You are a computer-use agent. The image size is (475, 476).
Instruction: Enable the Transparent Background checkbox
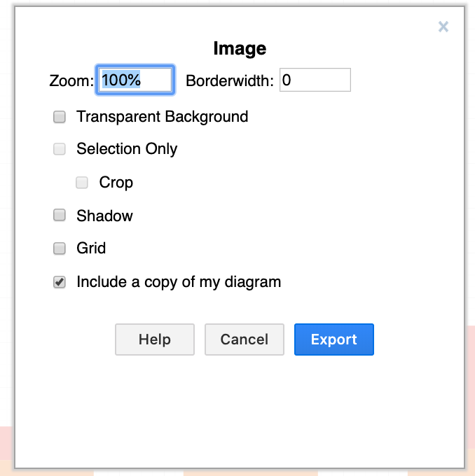pyautogui.click(x=60, y=117)
